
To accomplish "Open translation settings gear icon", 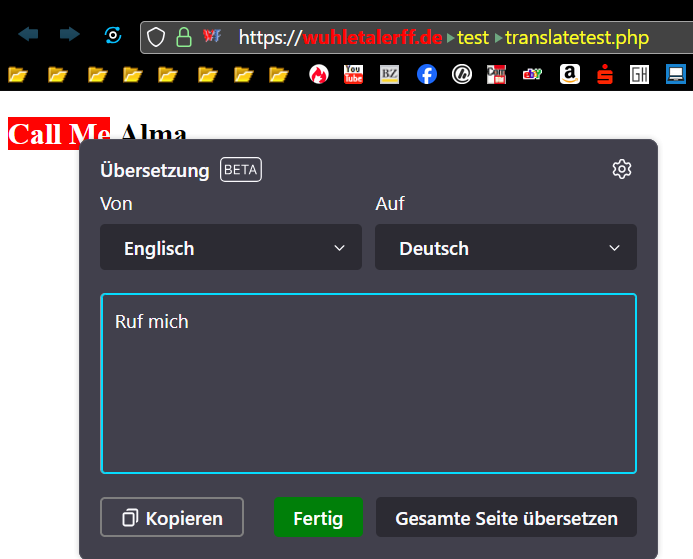I will point(621,169).
